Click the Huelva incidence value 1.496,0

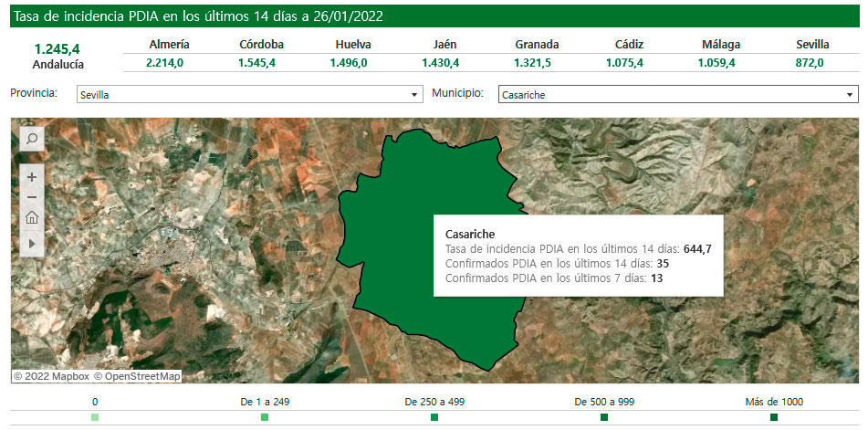point(352,63)
